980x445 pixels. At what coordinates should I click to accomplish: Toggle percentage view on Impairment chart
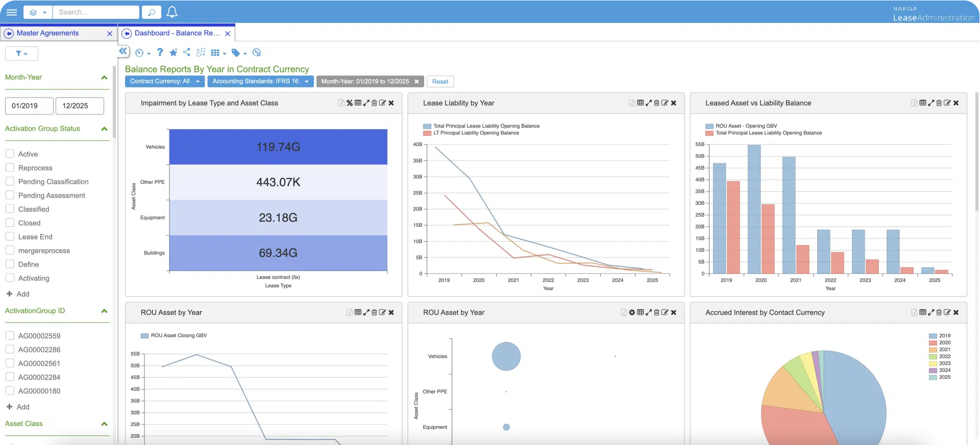350,103
